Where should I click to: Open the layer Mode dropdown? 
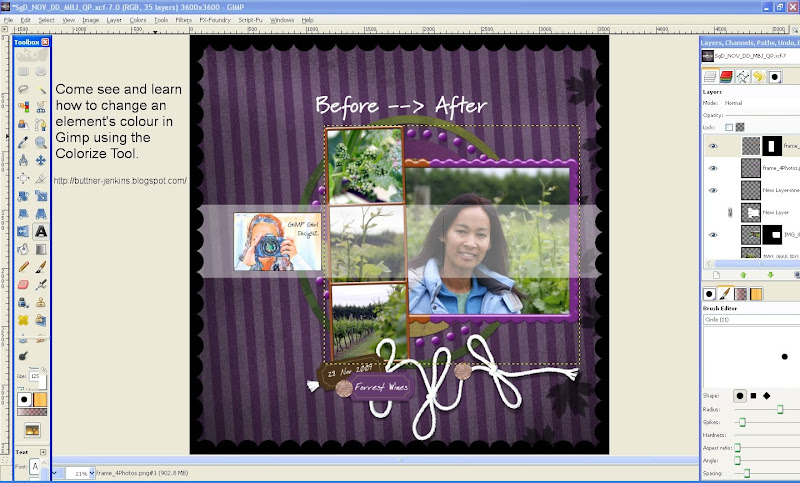(x=761, y=103)
